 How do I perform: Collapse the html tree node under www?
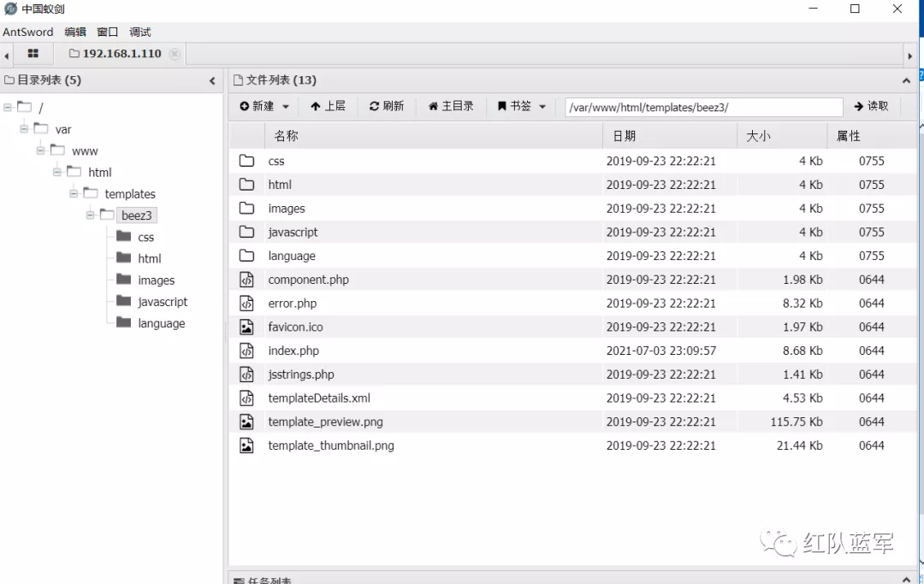[x=57, y=172]
